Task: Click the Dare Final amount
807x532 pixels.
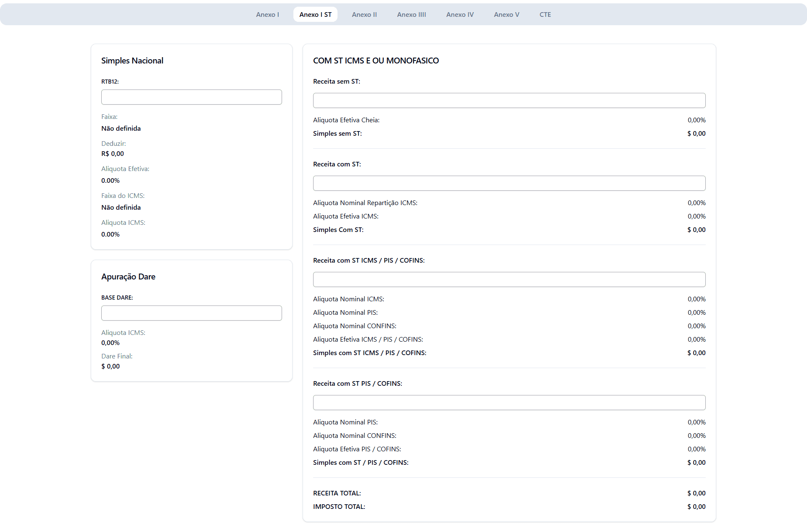Action: coord(111,366)
